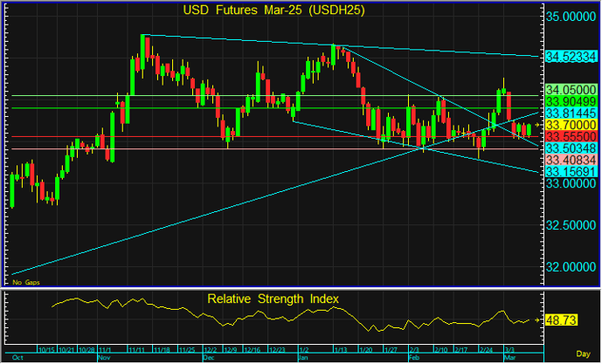Image resolution: width=602 pixels, height=364 pixels.
Task: Select the cyan 34.52334 trendline price tag
Action: (x=571, y=56)
